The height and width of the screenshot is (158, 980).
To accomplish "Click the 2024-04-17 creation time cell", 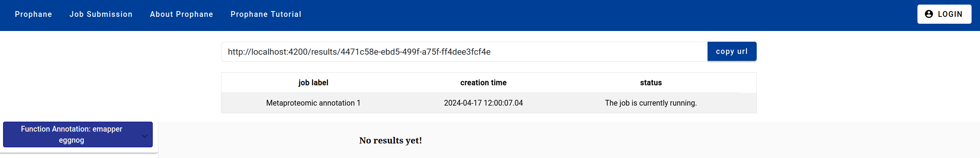I will (x=483, y=103).
